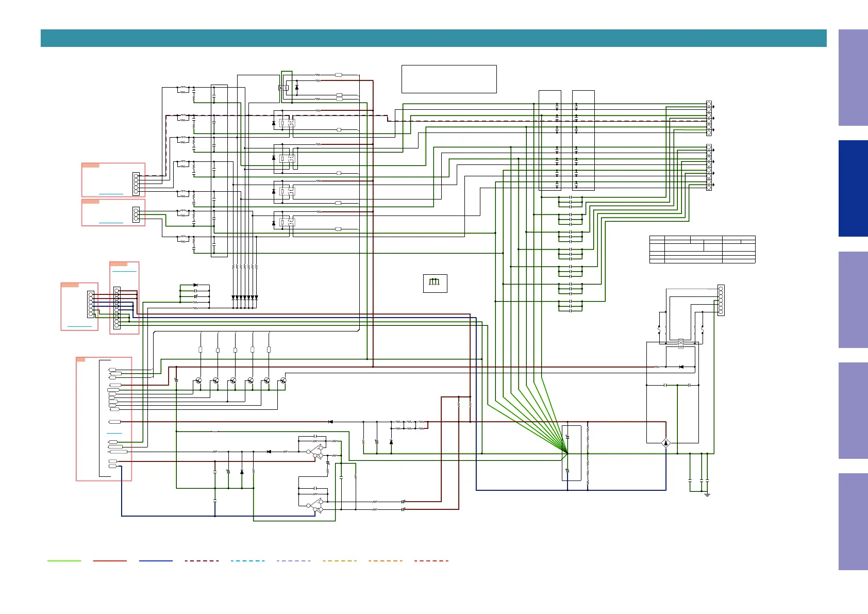Follow the link atop the tall ten-pin connector box

[x=124, y=271]
